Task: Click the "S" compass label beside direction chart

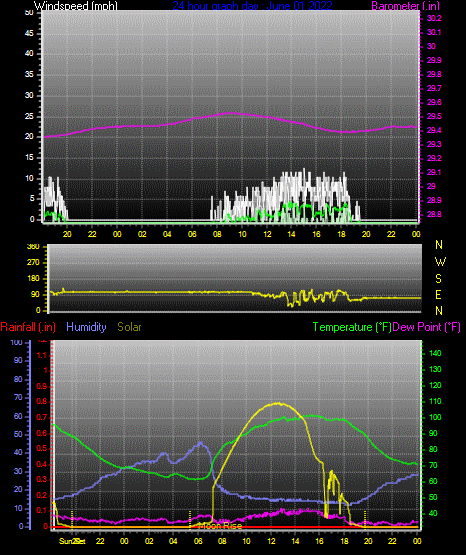Action: coord(438,279)
